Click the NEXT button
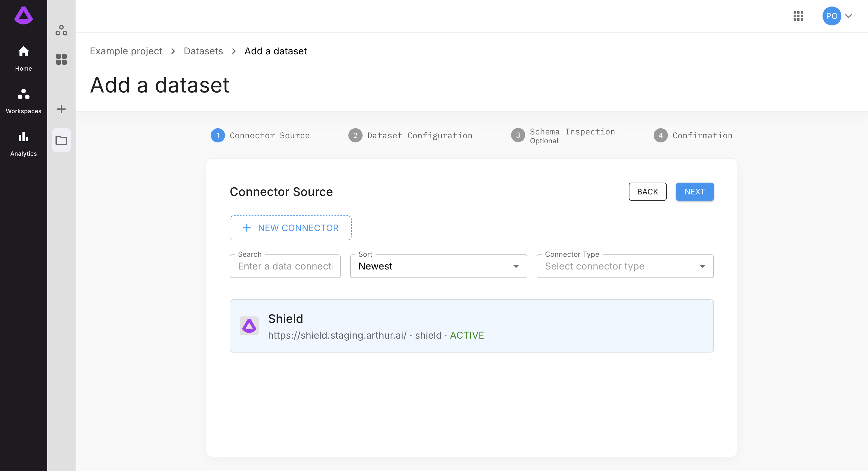The height and width of the screenshot is (471, 868). 694,191
